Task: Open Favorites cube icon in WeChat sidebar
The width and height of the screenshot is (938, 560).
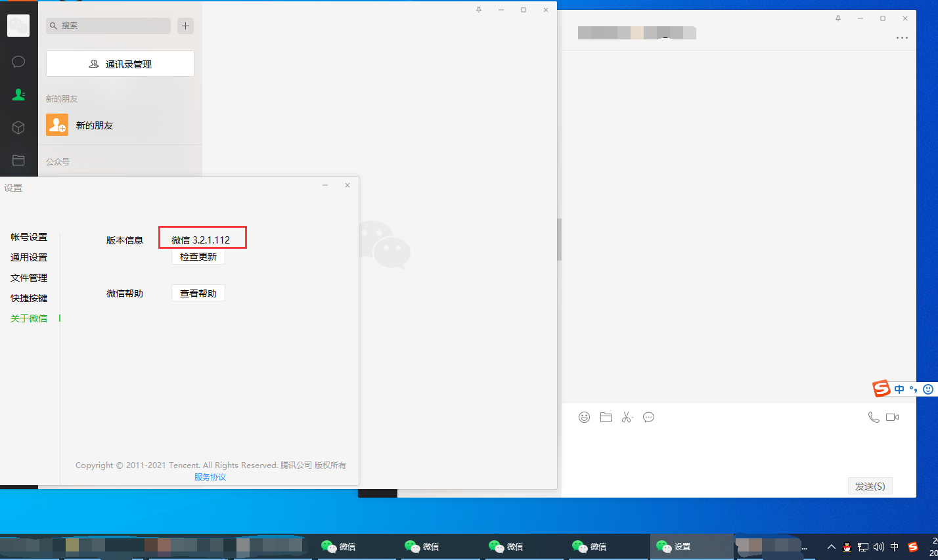Action: (x=18, y=127)
